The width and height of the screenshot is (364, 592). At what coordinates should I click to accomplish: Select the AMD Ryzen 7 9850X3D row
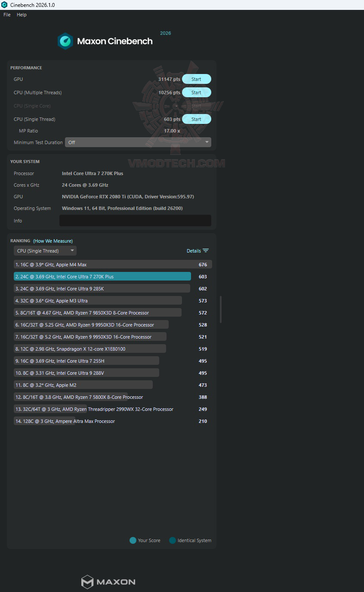pos(113,313)
